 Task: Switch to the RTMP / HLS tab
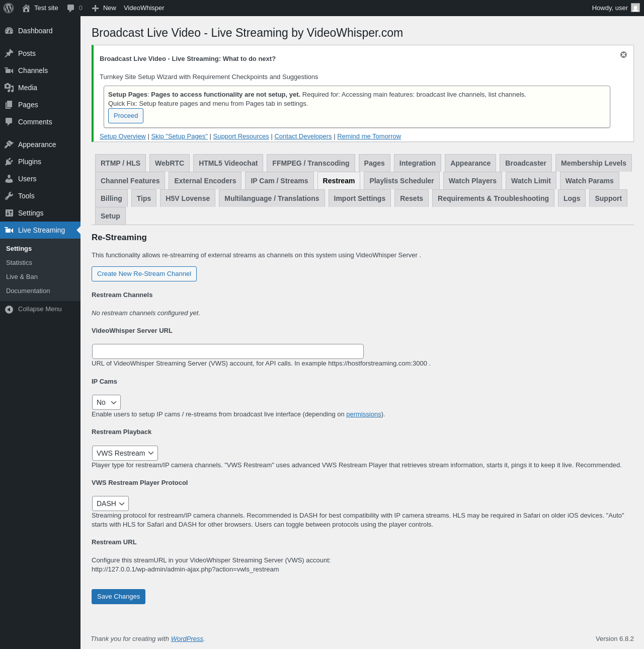[x=120, y=163]
